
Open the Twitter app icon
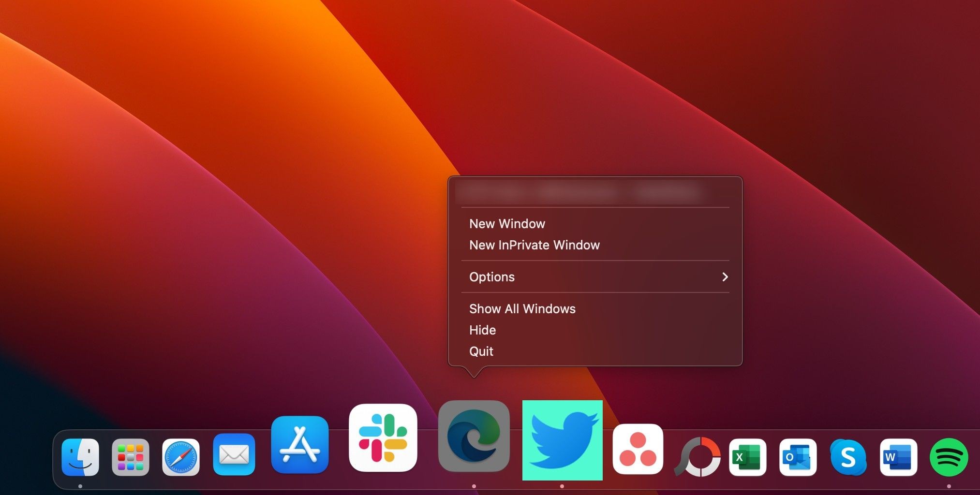point(563,440)
